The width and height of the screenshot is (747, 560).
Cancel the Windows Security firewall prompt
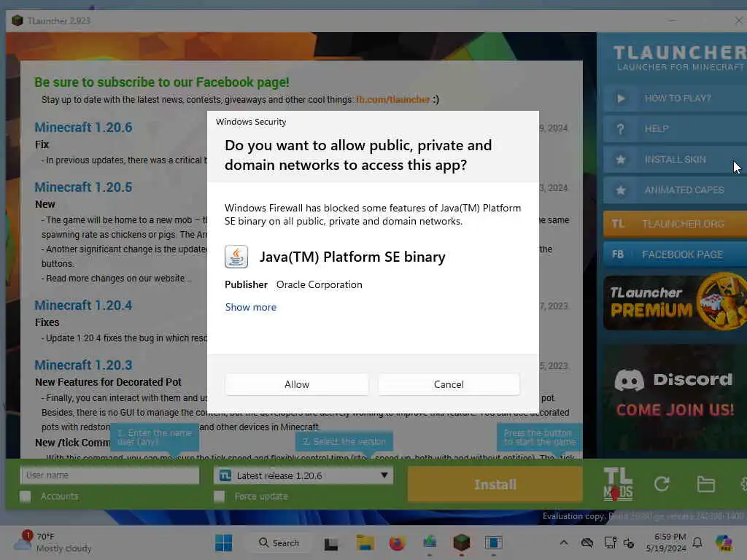pos(449,384)
